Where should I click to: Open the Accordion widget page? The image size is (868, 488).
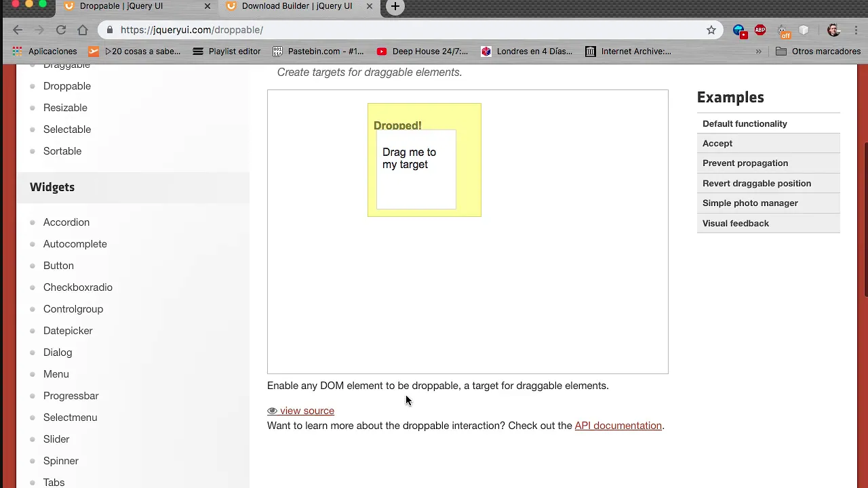click(66, 222)
